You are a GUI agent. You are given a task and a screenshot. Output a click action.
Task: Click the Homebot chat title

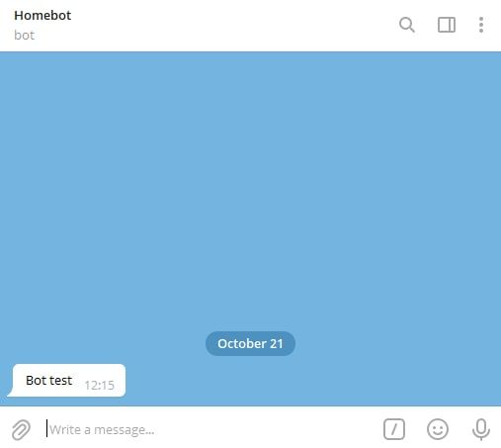pyautogui.click(x=42, y=16)
